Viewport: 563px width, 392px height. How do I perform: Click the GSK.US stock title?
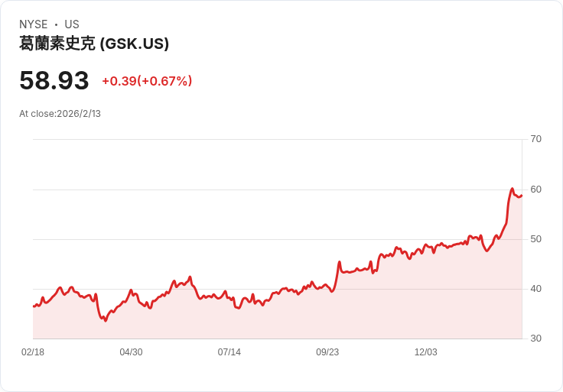[94, 44]
